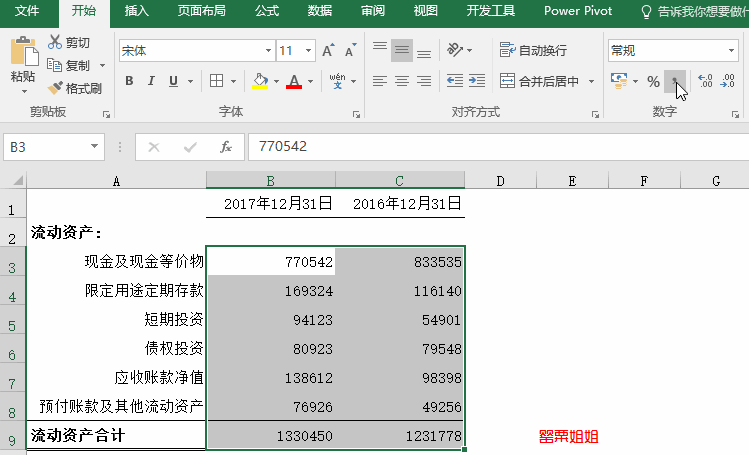This screenshot has width=749, height=455.
Task: Open alignment (对齐方式) dialog launcher
Action: pyautogui.click(x=595, y=115)
